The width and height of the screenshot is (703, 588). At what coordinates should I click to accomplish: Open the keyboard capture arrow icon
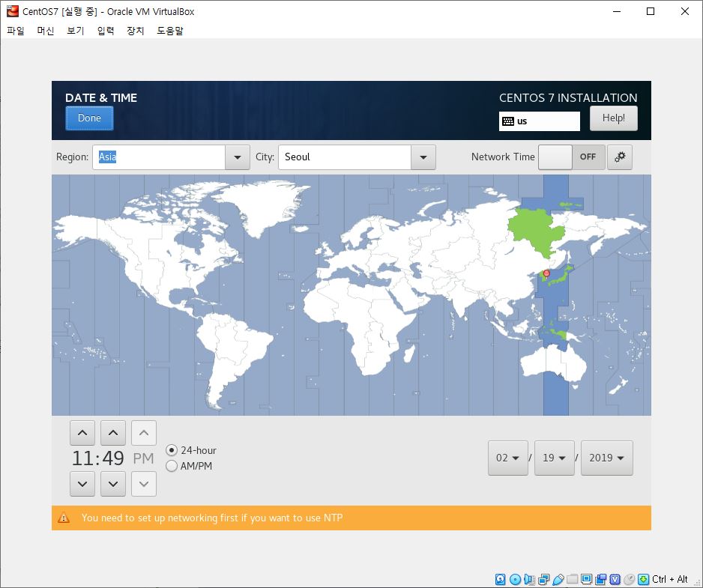tap(643, 579)
